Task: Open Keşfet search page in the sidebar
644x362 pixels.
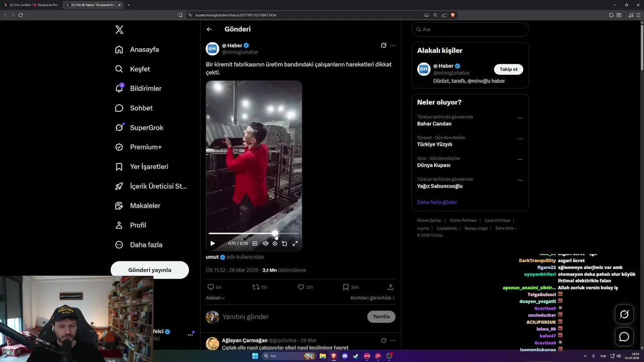Action: [x=133, y=69]
